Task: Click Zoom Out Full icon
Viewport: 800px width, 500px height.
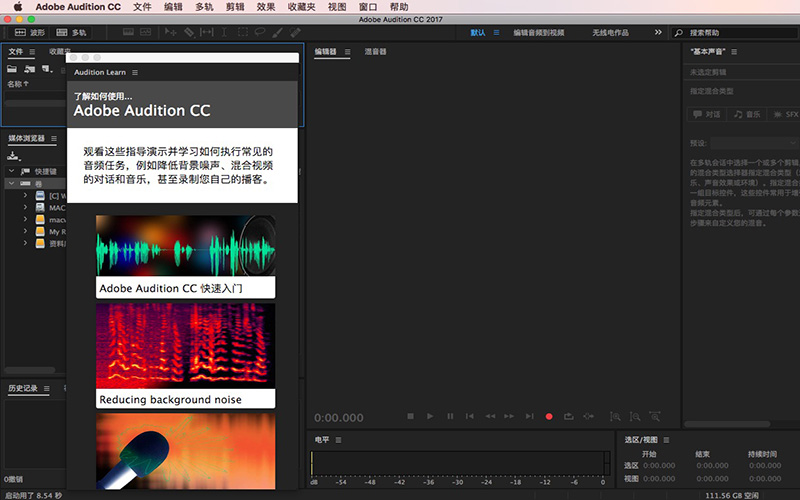Action: pos(655,417)
